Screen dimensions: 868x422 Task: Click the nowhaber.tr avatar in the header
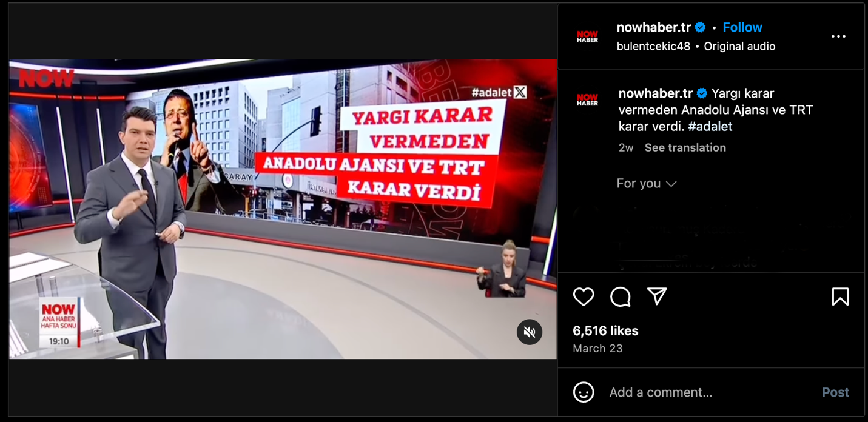pyautogui.click(x=587, y=36)
